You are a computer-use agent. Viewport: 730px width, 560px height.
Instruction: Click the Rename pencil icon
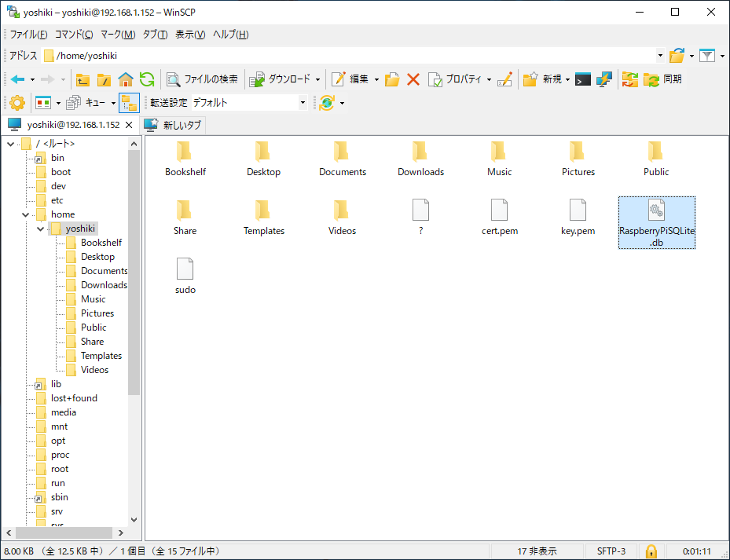click(x=504, y=79)
